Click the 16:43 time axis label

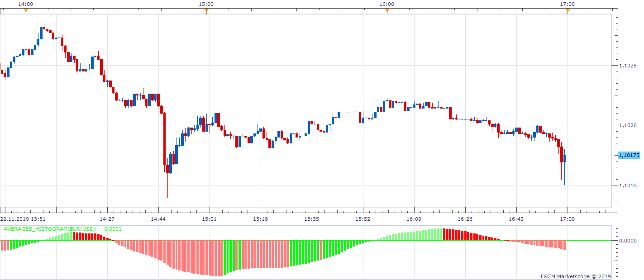[x=516, y=219]
